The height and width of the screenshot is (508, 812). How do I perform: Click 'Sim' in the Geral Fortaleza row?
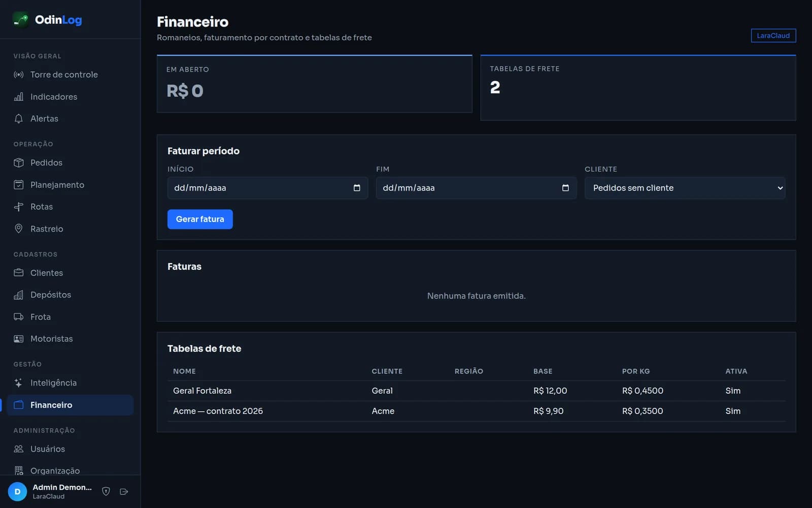coord(733,391)
